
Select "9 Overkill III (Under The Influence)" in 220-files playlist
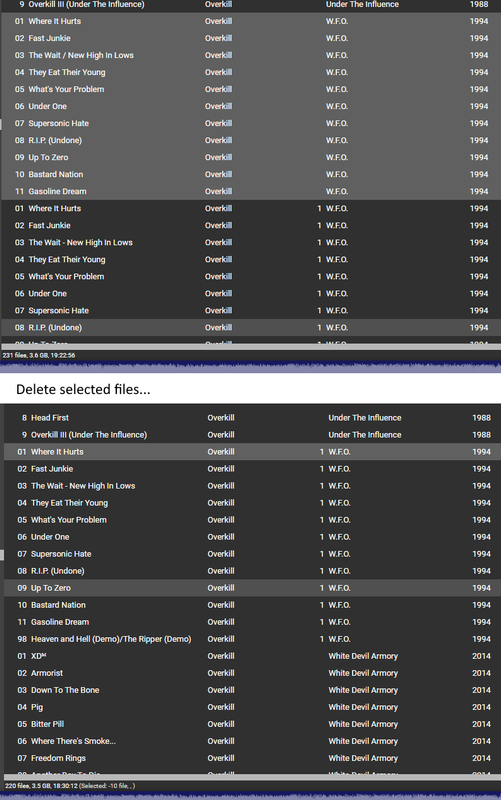click(x=253, y=435)
